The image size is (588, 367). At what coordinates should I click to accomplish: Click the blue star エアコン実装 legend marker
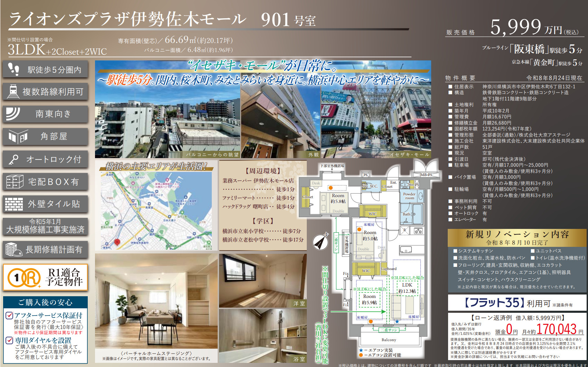click(361, 350)
